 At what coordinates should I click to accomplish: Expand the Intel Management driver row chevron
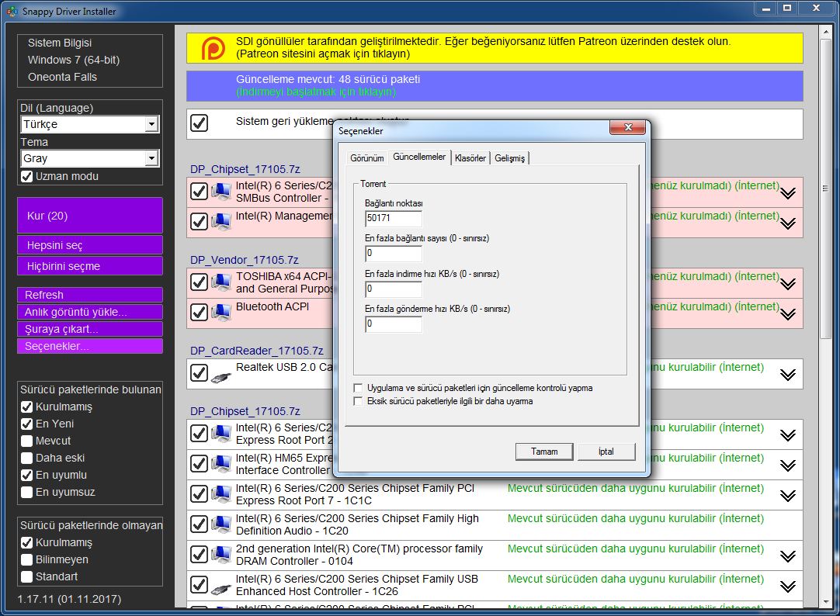[787, 223]
